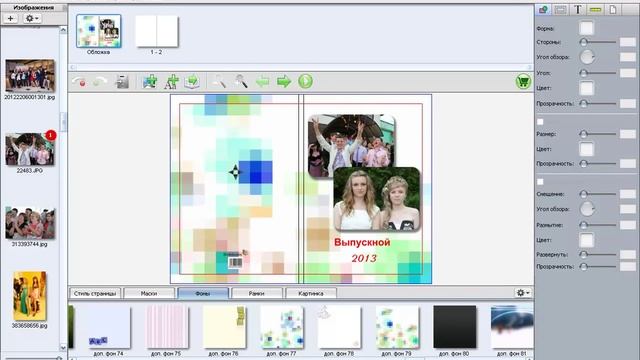Select the 2013 text on the cover
Image resolution: width=640 pixels, height=360 pixels.
(364, 258)
